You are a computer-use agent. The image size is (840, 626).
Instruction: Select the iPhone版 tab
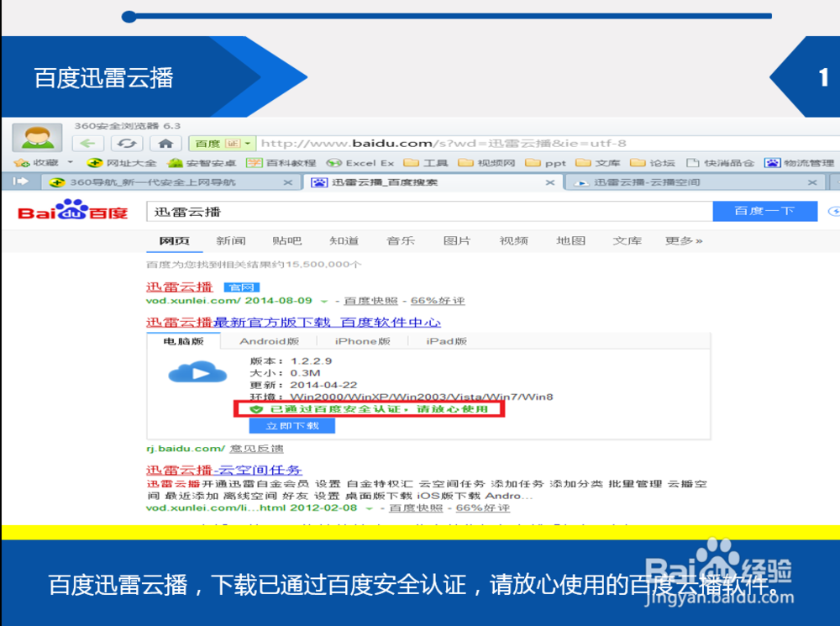(x=363, y=341)
